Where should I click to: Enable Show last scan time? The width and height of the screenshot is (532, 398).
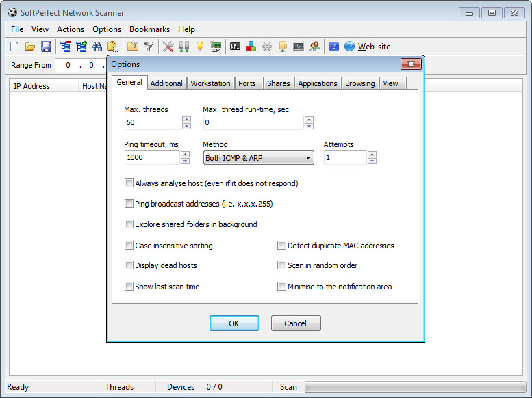129,287
